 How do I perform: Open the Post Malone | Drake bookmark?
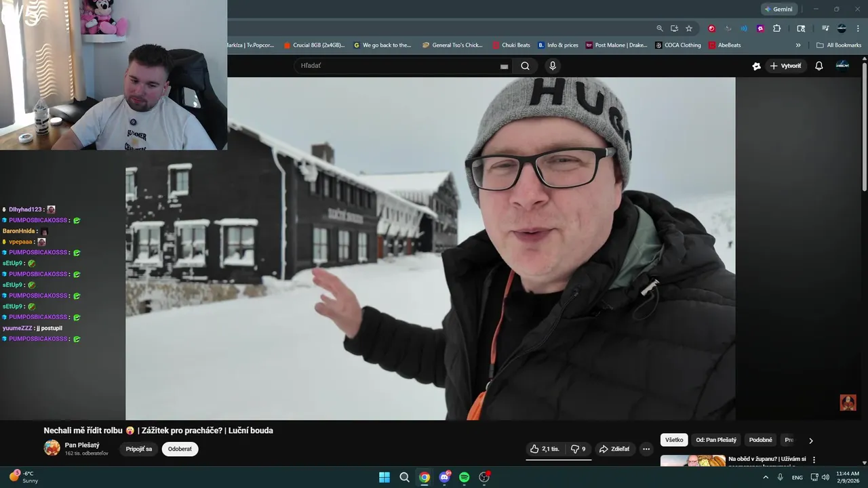(x=616, y=45)
